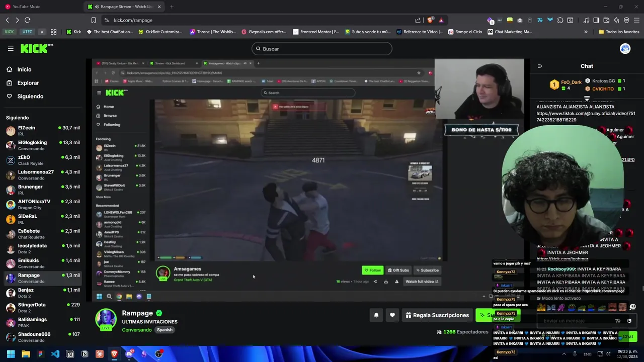Open leostyledota Dota 2 channel
The height and width of the screenshot is (362, 644).
click(43, 249)
